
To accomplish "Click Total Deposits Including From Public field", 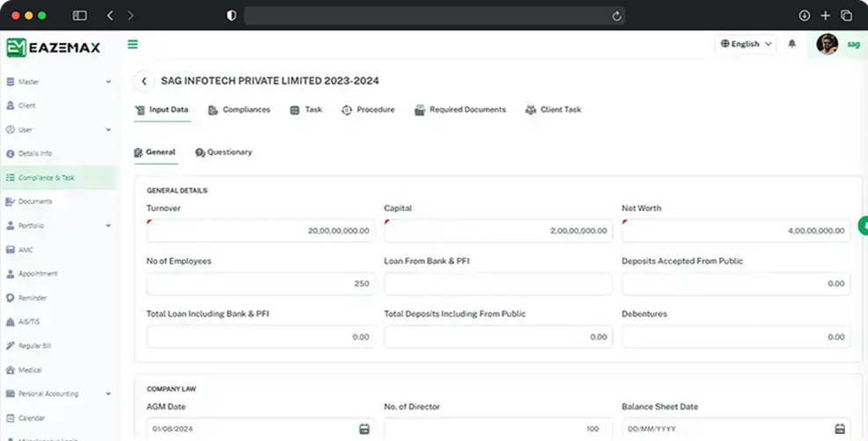I will coord(498,337).
